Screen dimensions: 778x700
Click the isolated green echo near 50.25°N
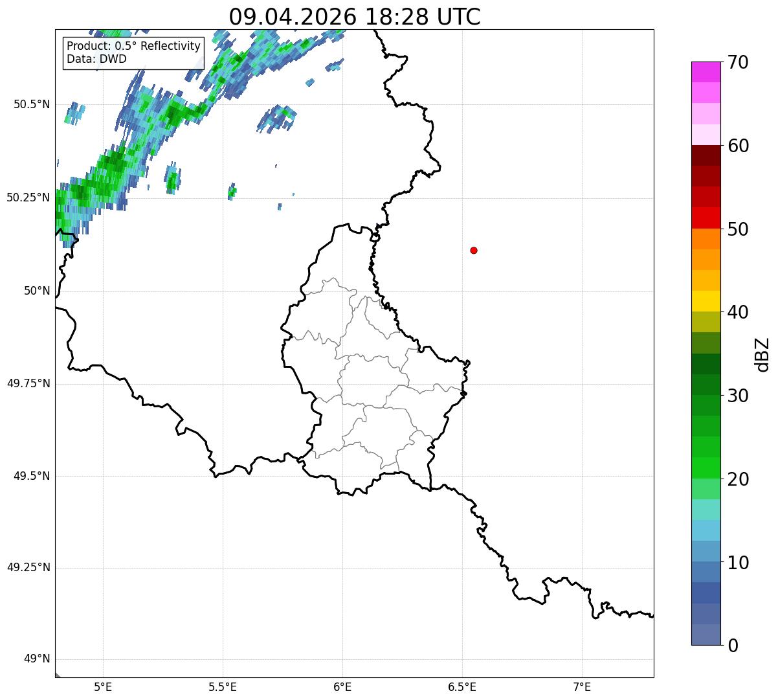tap(232, 190)
